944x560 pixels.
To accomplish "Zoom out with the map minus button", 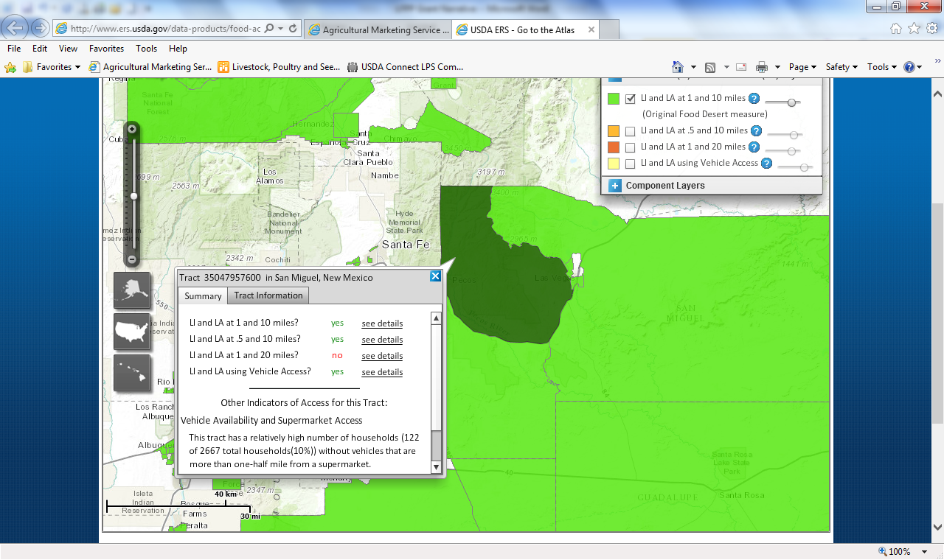I will coord(132,259).
